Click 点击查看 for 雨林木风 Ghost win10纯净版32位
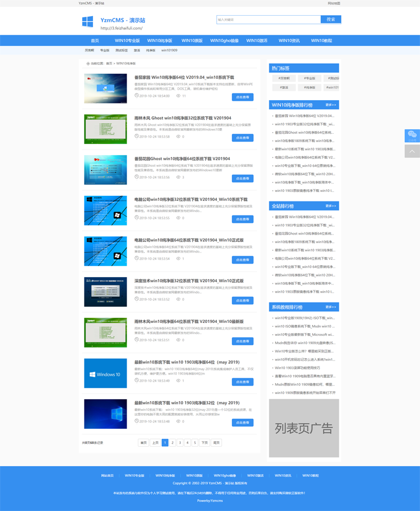Viewport: 420px width, 511px height. (242, 138)
